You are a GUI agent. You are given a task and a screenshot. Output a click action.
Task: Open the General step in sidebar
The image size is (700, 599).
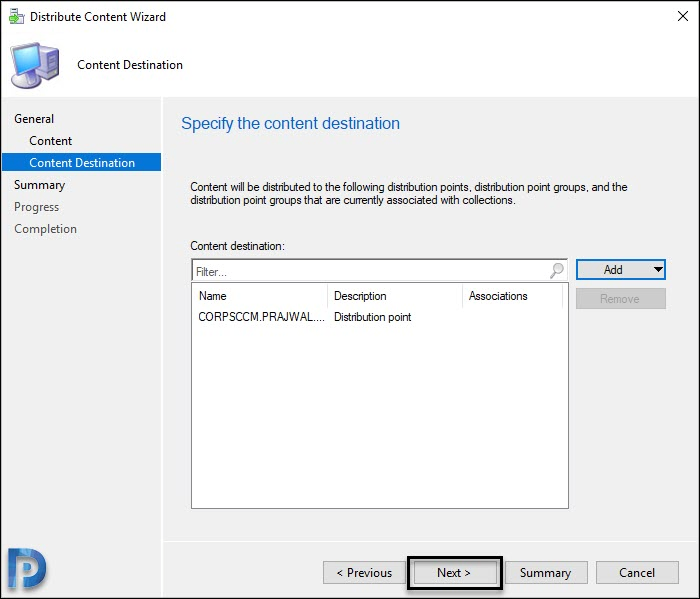pos(34,119)
